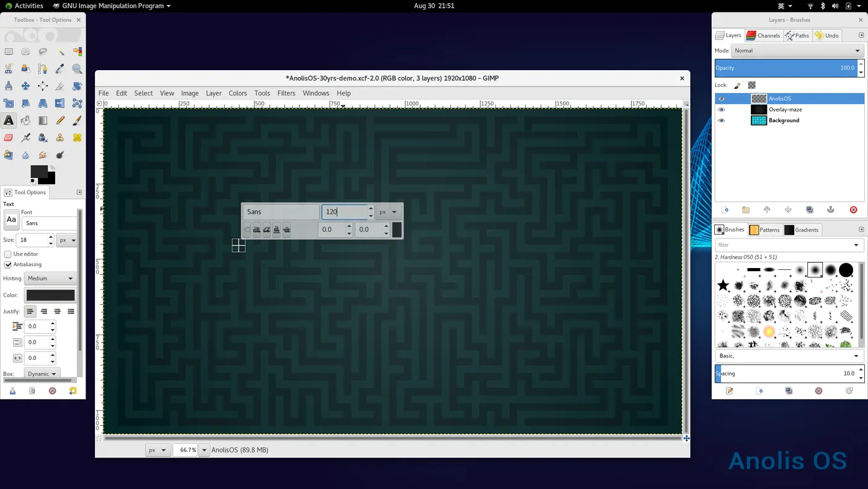Screen dimensions: 868x489
Task: Hide the AnolisOS layer via eye icon
Action: (721, 99)
